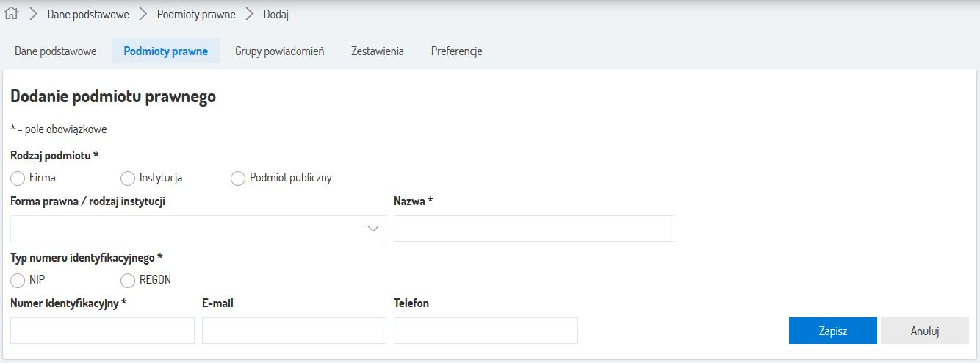Select Podmiot publiczny radio option
This screenshot has width=980, height=363.
(238, 179)
